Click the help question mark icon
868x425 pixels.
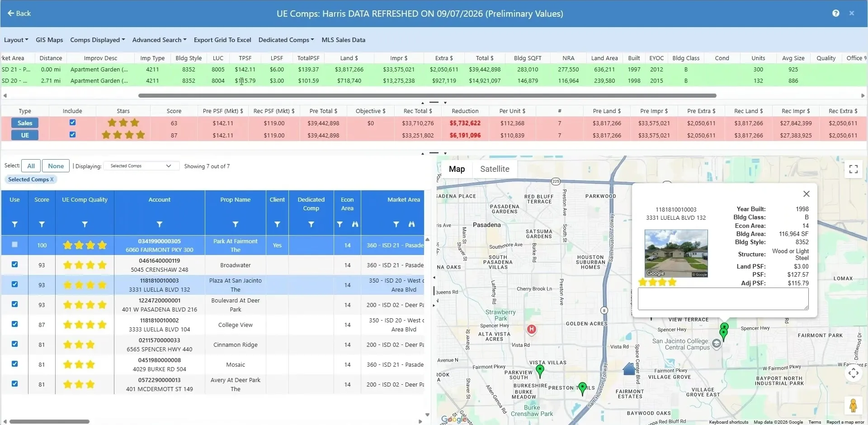tap(835, 13)
